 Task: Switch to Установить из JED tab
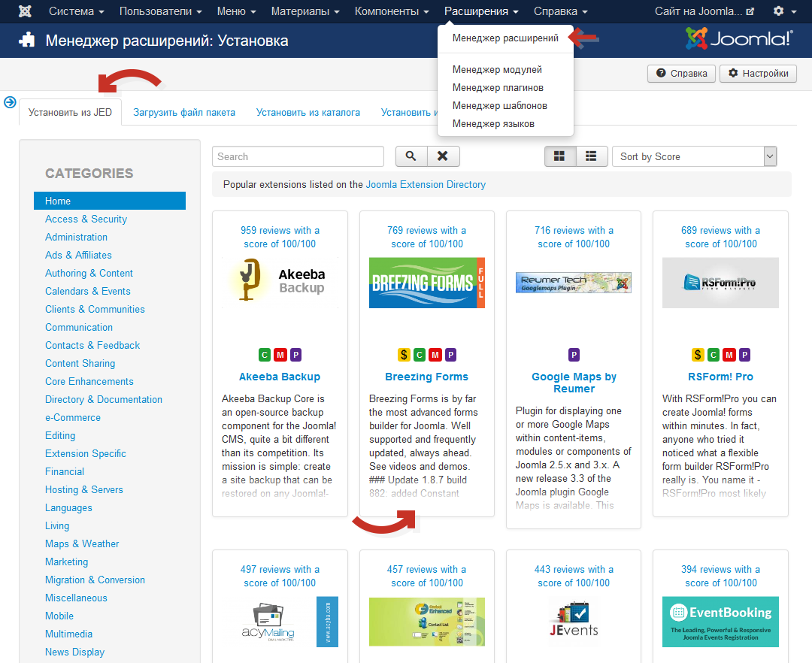[x=70, y=112]
